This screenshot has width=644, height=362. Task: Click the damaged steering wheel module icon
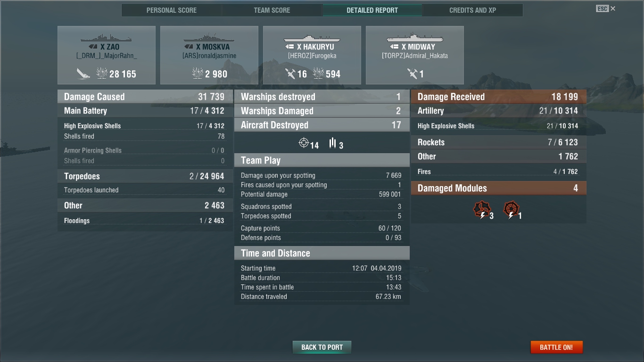[511, 210]
